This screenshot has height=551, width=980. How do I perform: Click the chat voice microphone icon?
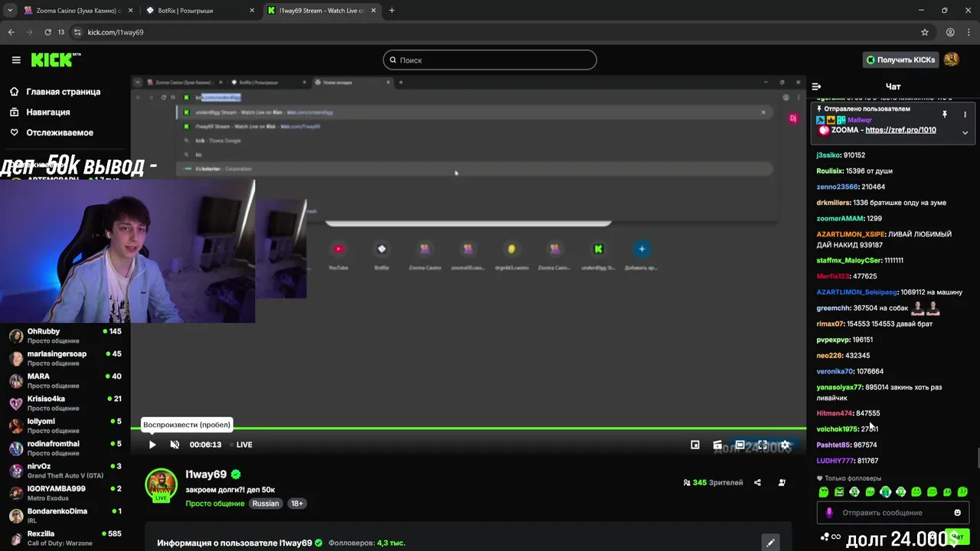[x=828, y=513]
